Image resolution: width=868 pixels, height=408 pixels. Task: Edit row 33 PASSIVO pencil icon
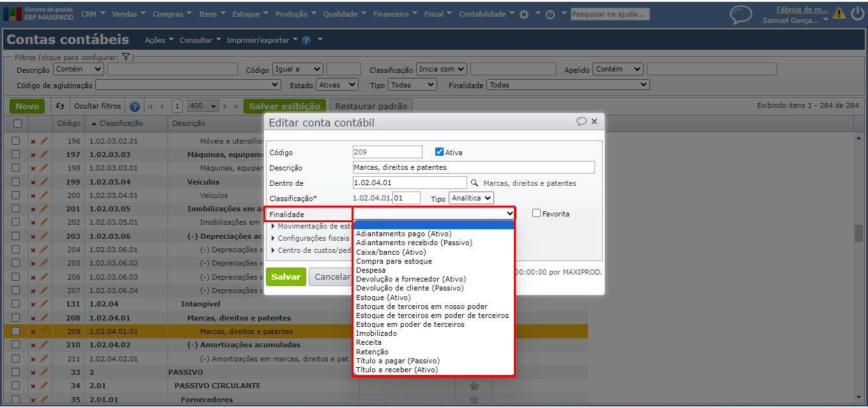click(44, 372)
